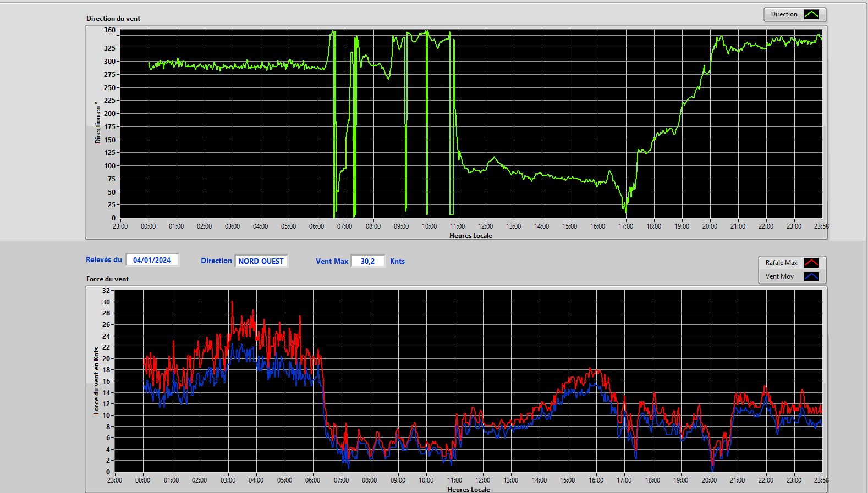This screenshot has width=868, height=493.
Task: Click the 'Knts' unit label
Action: point(397,261)
